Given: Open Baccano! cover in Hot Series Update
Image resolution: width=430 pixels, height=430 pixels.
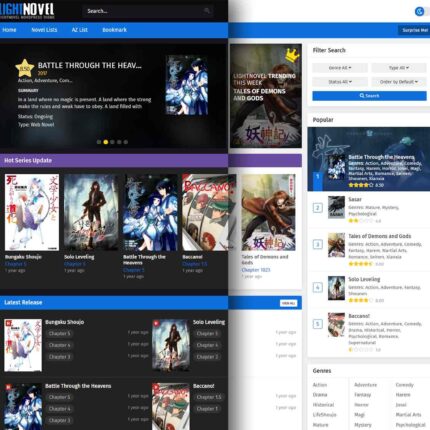Looking at the screenshot, I should point(209,212).
